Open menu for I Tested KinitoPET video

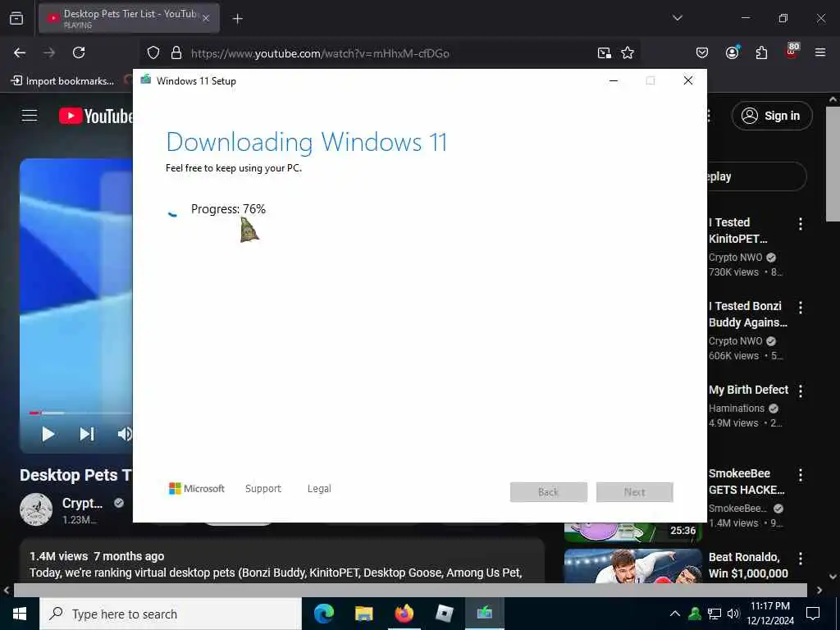tap(801, 224)
